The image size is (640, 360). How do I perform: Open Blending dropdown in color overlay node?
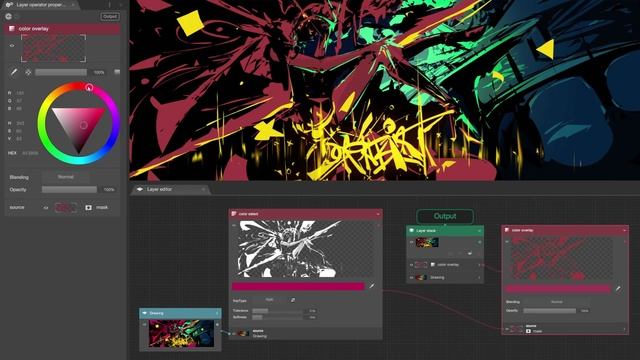(x=556, y=302)
